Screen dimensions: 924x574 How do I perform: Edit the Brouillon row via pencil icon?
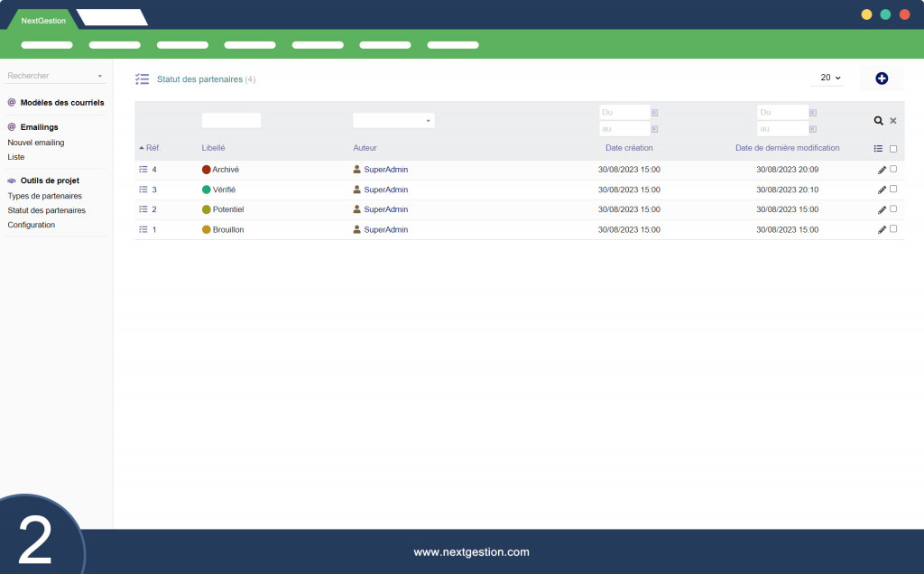[882, 230]
